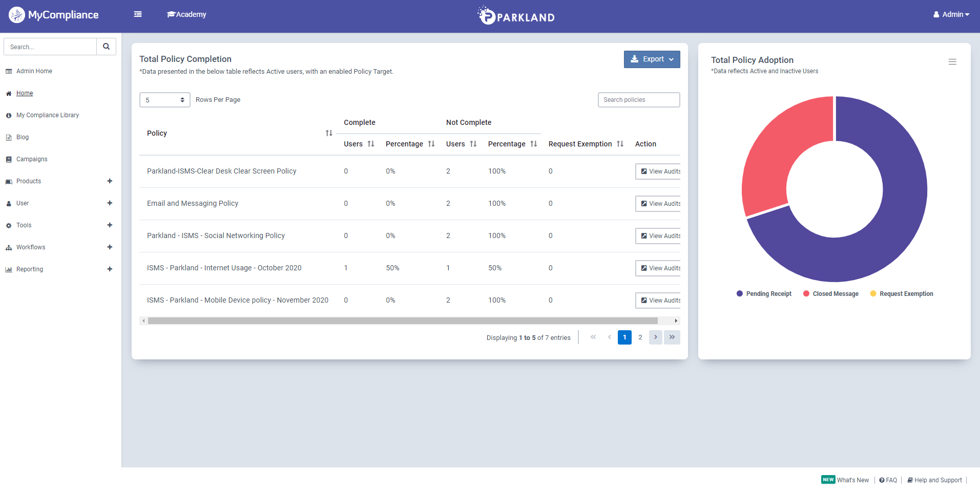
Task: Click the Home house icon
Action: 9,94
